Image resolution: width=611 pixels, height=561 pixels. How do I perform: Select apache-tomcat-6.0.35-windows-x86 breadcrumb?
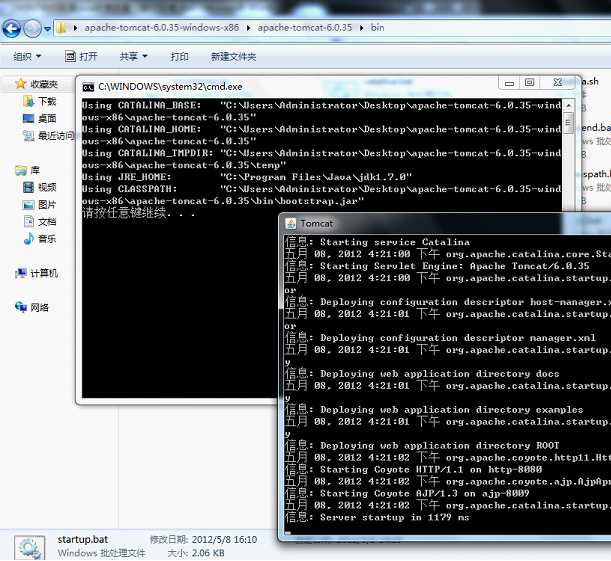coord(162,28)
